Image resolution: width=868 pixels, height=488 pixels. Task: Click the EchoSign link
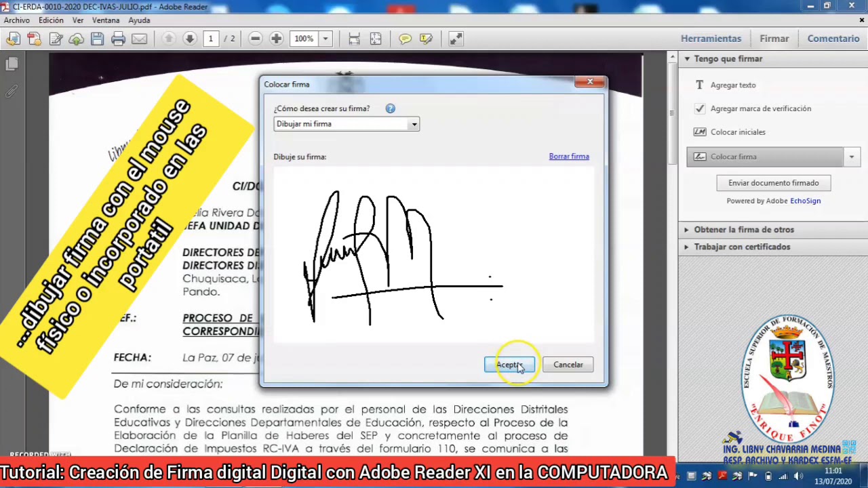tap(805, 201)
